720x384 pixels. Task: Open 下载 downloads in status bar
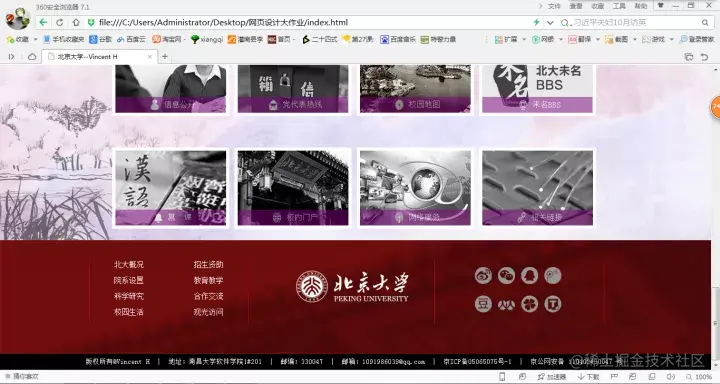588,377
